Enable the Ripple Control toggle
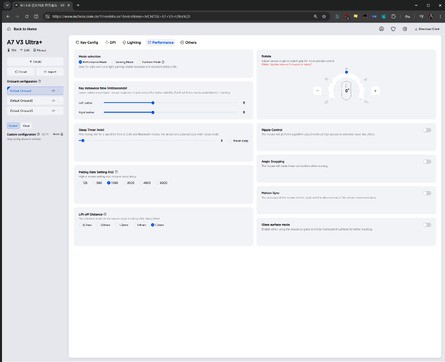This screenshot has height=362, width=445. pos(427,130)
